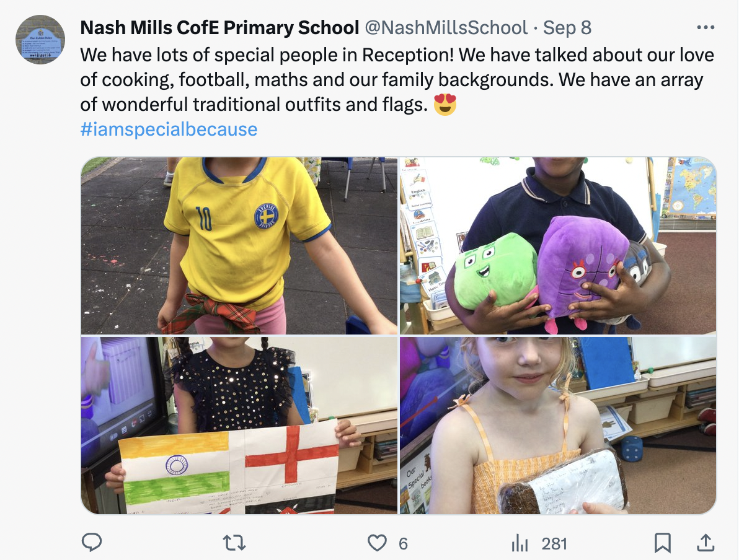
Task: Open the photo of girl in orange dress
Action: (558, 426)
